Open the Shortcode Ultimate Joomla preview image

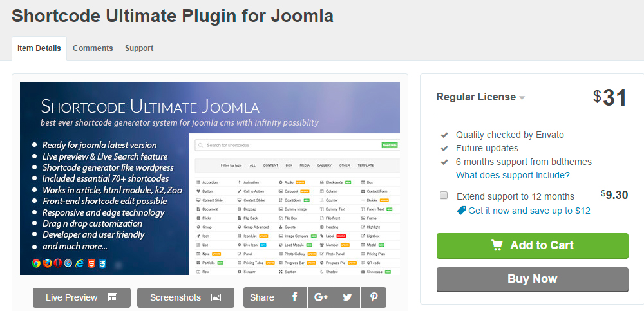pyautogui.click(x=210, y=178)
